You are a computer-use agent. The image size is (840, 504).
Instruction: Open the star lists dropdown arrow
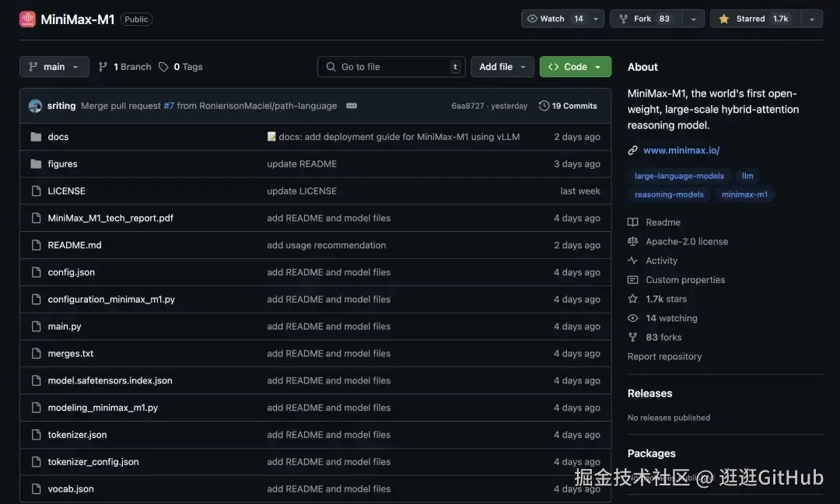(811, 19)
